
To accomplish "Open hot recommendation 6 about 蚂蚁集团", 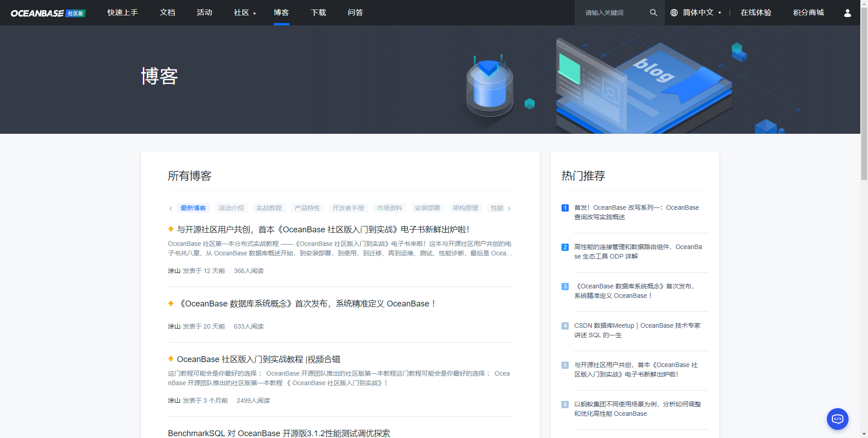I will coord(637,409).
